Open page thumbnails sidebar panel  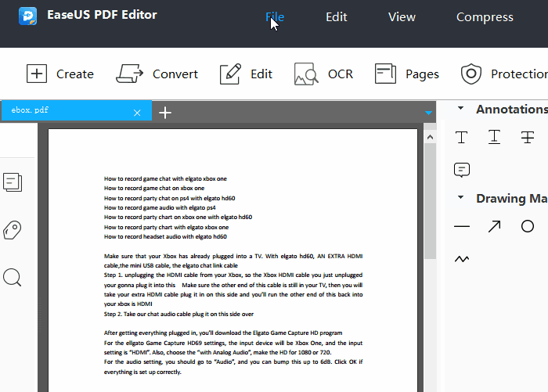(13, 182)
